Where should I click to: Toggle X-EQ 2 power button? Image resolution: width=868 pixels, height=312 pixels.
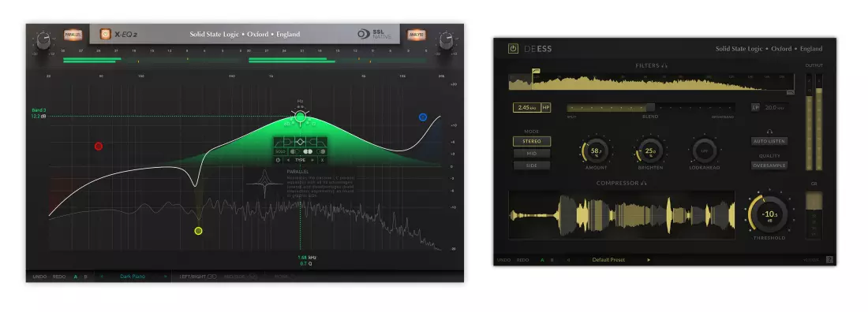click(105, 35)
